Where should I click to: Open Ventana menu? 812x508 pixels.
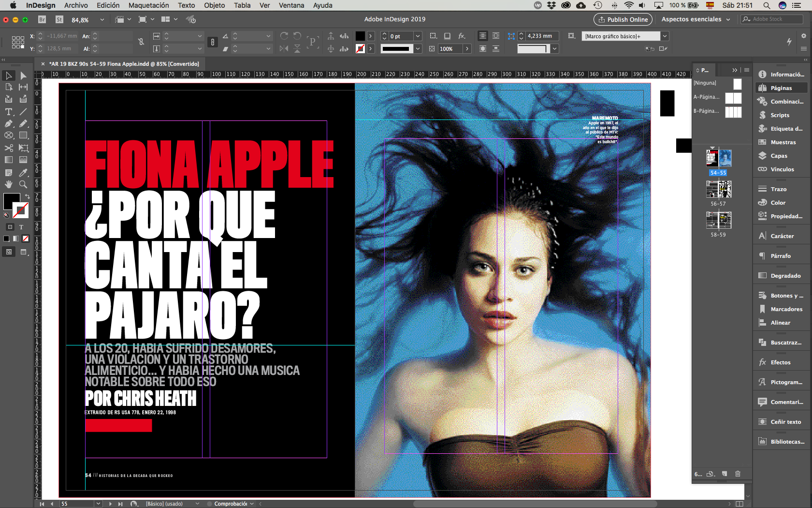[291, 5]
